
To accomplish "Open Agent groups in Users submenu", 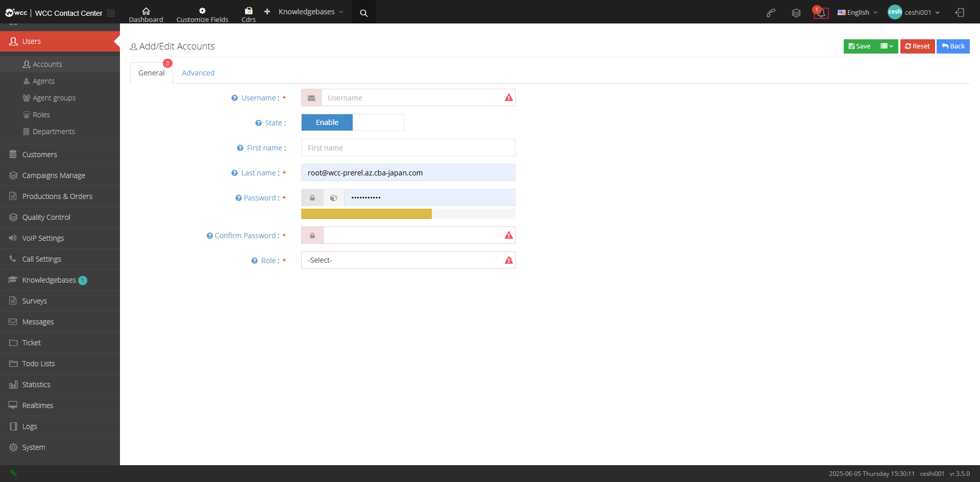I will [60, 98].
